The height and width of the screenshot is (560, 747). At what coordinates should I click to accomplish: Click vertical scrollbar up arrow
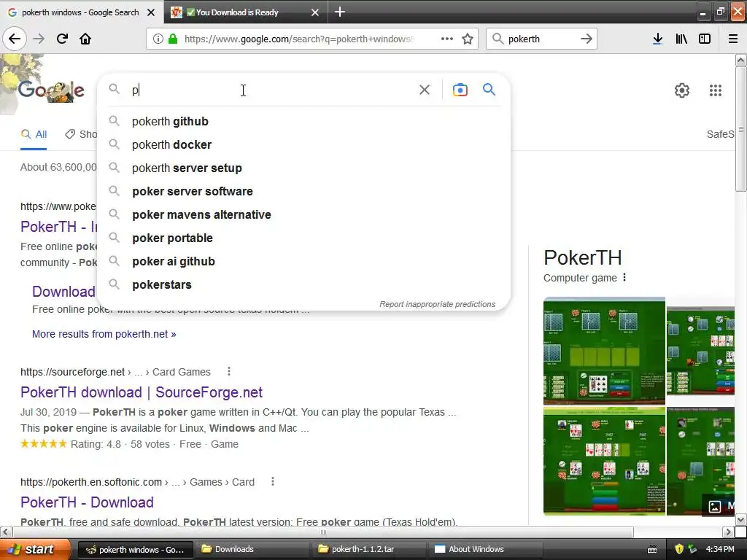click(740, 60)
